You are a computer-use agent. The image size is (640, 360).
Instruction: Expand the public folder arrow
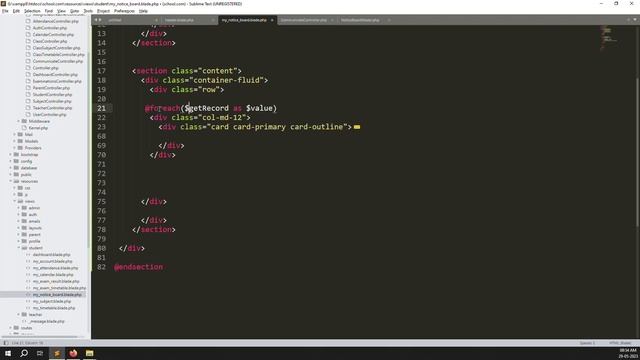11,175
